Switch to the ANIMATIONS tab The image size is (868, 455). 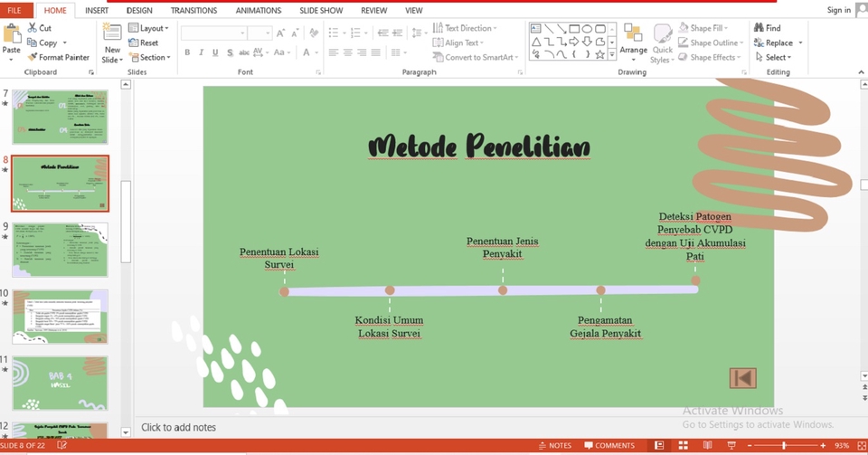coord(259,11)
